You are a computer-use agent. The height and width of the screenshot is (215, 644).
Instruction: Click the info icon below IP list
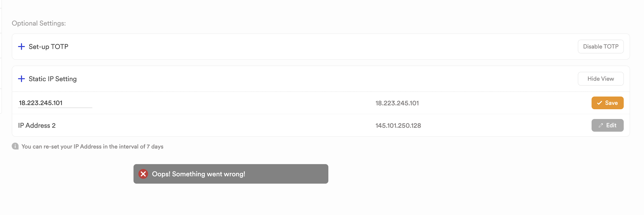[x=15, y=146]
